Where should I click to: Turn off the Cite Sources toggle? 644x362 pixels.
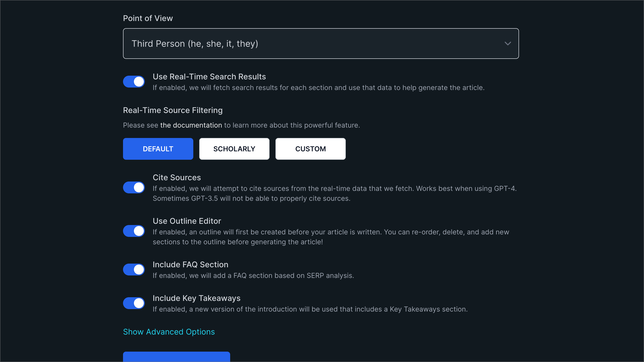pyautogui.click(x=134, y=187)
